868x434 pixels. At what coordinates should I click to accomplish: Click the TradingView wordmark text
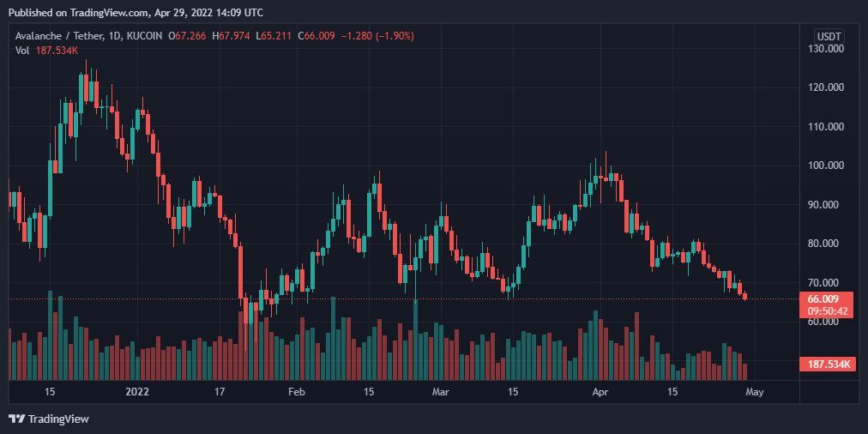tap(58, 419)
